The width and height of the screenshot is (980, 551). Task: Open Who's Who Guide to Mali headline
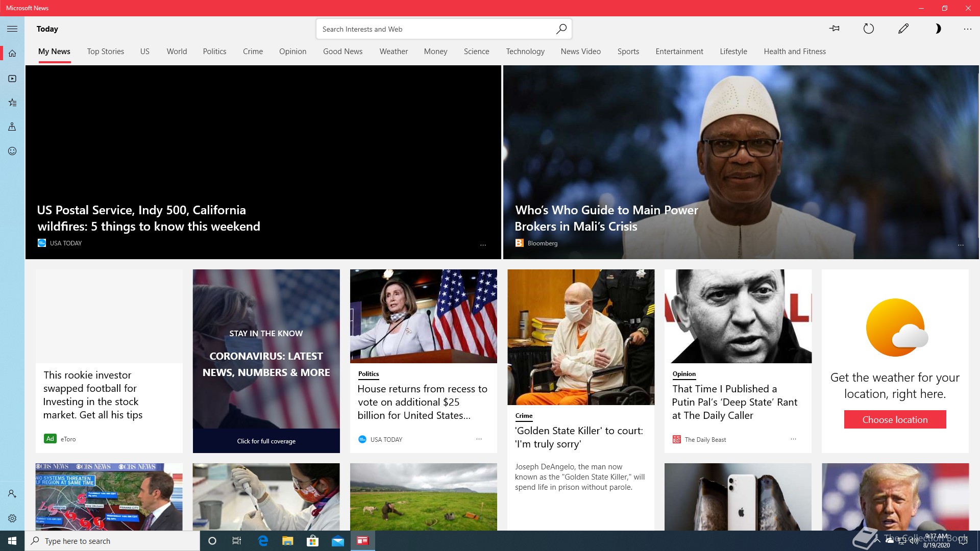point(606,218)
